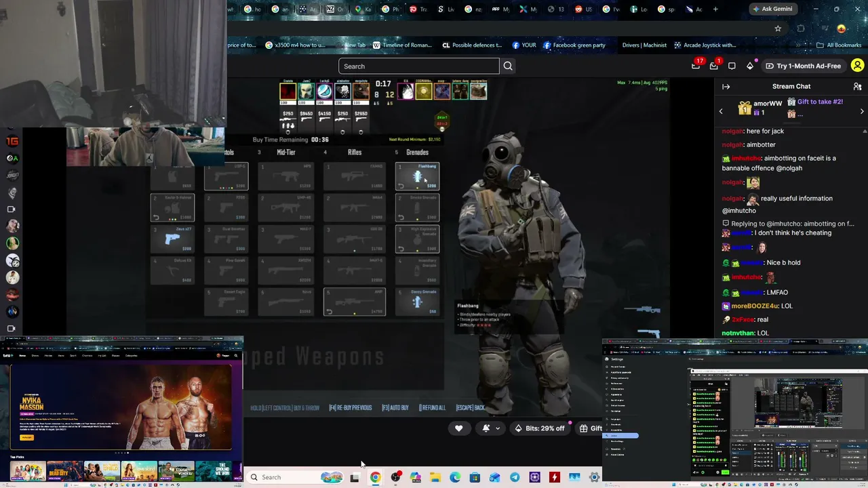Open the yellow user profile avatar menu
Screen dimensions: 868x488
(857, 66)
